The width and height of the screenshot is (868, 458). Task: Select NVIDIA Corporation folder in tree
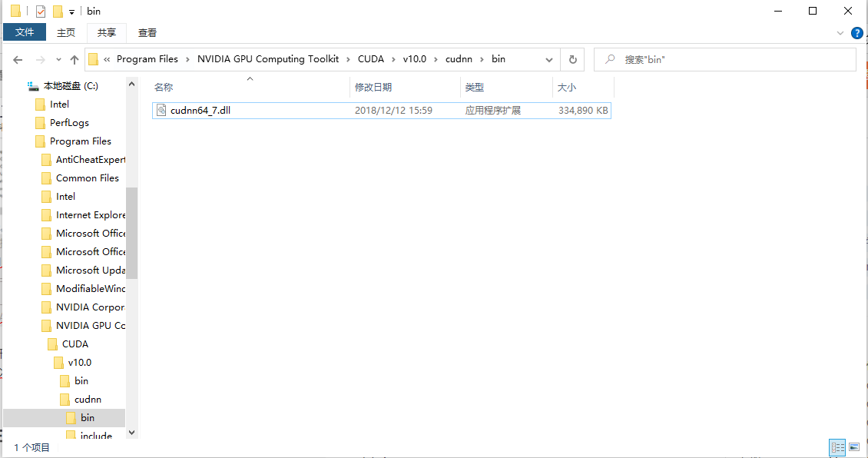[x=90, y=307]
